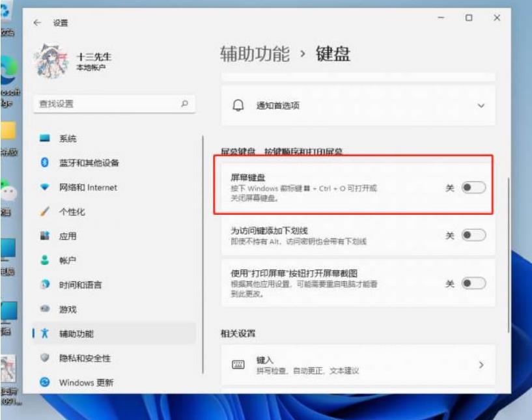
Task: Click the search magnifier icon
Action: pos(184,104)
